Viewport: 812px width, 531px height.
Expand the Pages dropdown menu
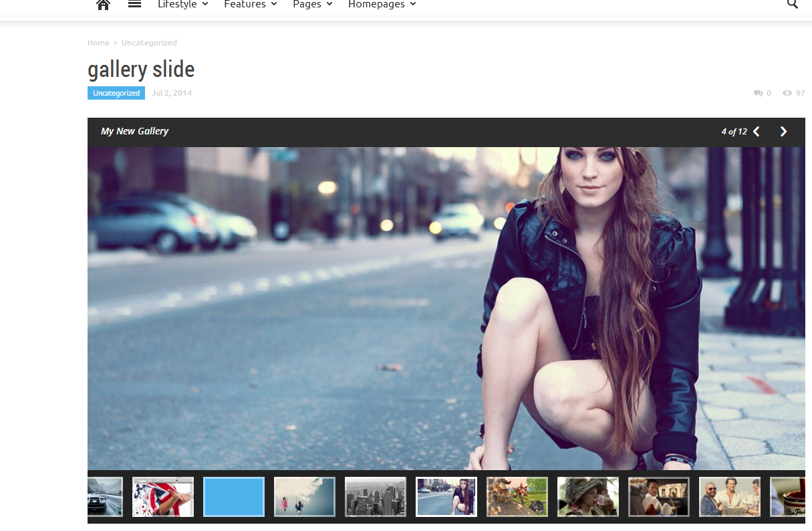click(x=312, y=5)
